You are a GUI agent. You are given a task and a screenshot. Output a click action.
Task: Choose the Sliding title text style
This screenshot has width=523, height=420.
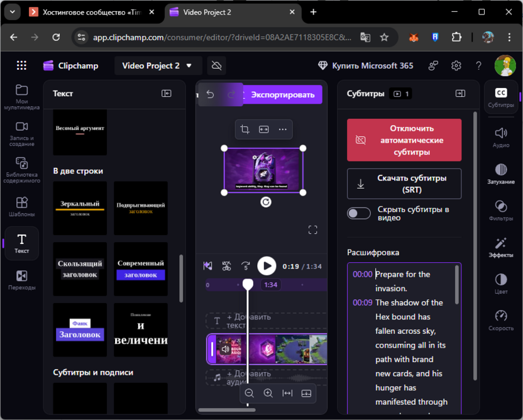point(80,269)
